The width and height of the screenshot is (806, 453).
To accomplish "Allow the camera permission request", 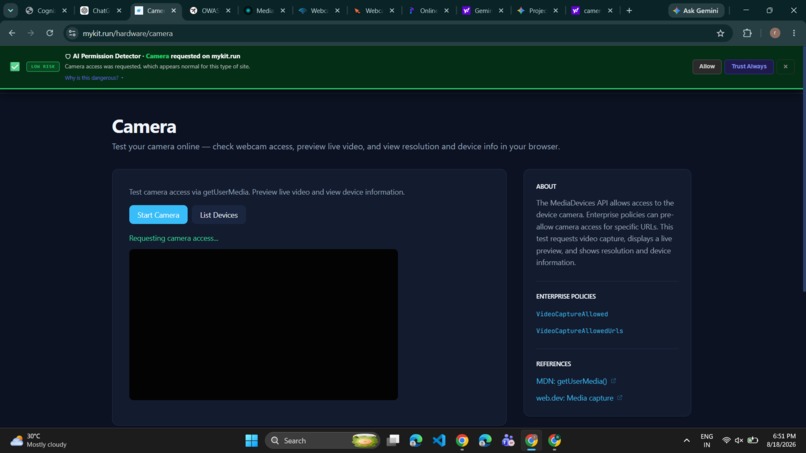I will 707,66.
